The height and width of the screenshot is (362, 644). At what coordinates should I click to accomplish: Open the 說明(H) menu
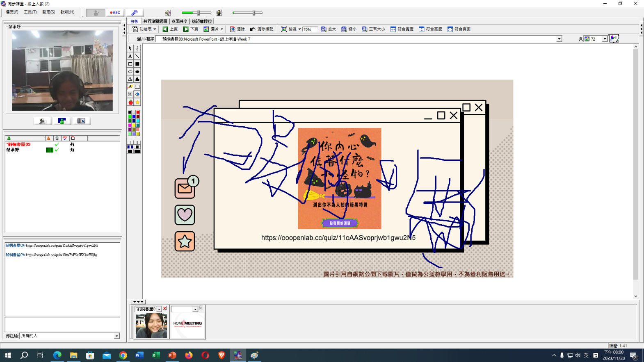[68, 12]
